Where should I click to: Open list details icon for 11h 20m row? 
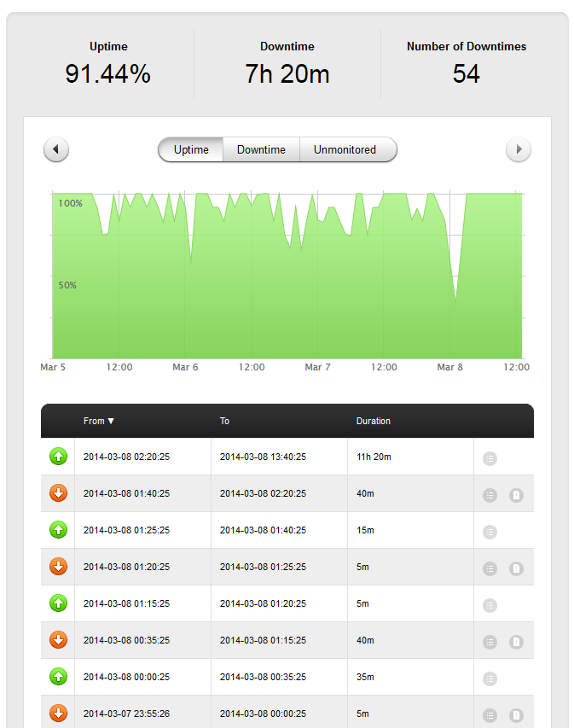[x=490, y=458]
